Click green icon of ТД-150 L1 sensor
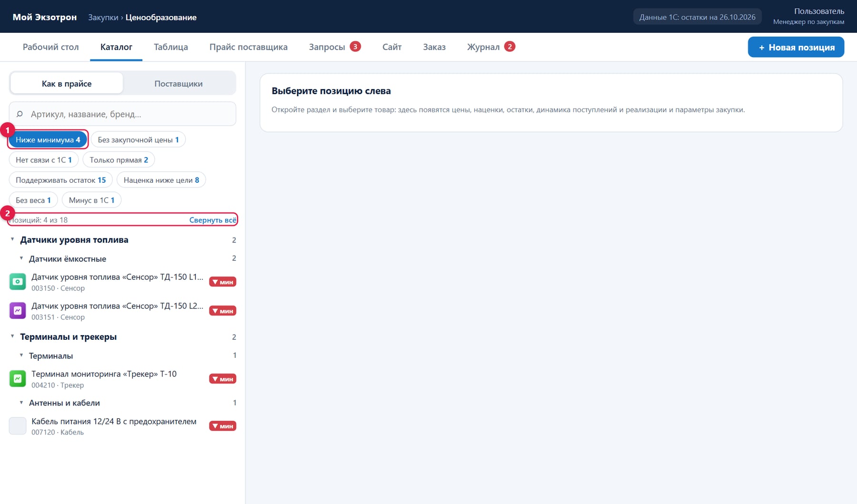Viewport: 857px width, 504px height. [x=18, y=282]
